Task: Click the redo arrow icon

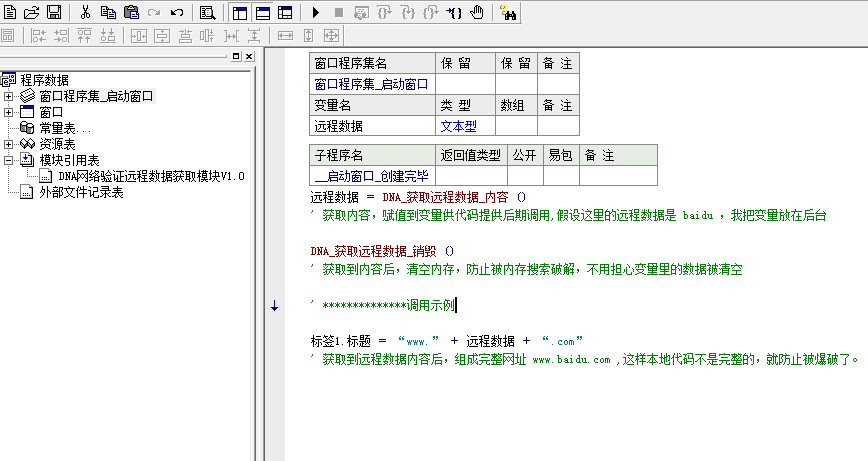Action: [x=154, y=12]
